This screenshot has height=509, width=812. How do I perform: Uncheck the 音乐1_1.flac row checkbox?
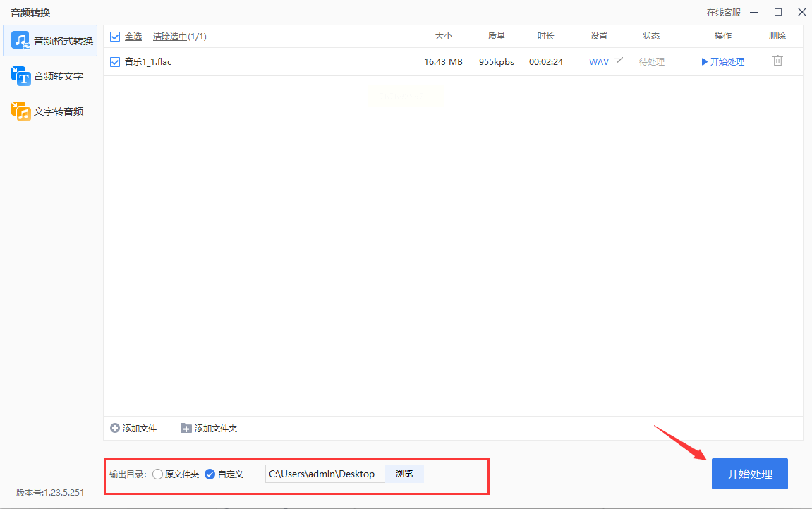115,62
